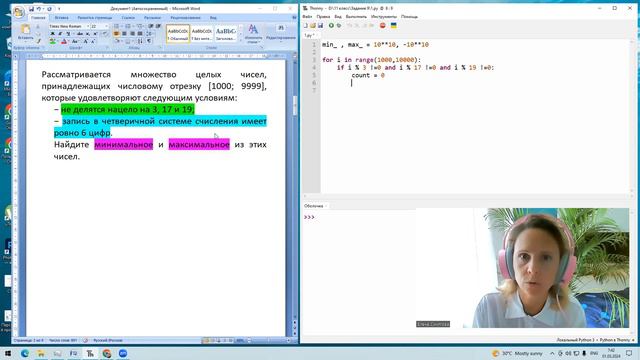The width and height of the screenshot is (640, 360).
Task: Switch to Page Layout ribbon tab
Action: [x=95, y=18]
